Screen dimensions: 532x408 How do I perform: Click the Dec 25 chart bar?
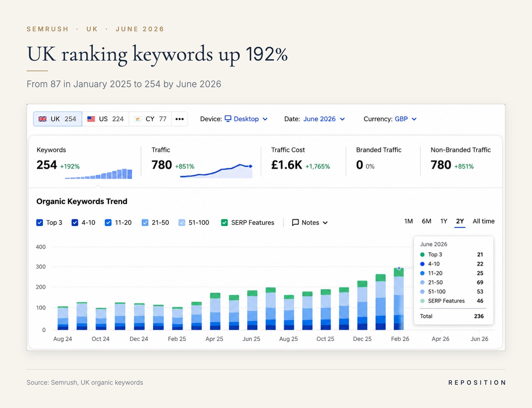coord(362,306)
